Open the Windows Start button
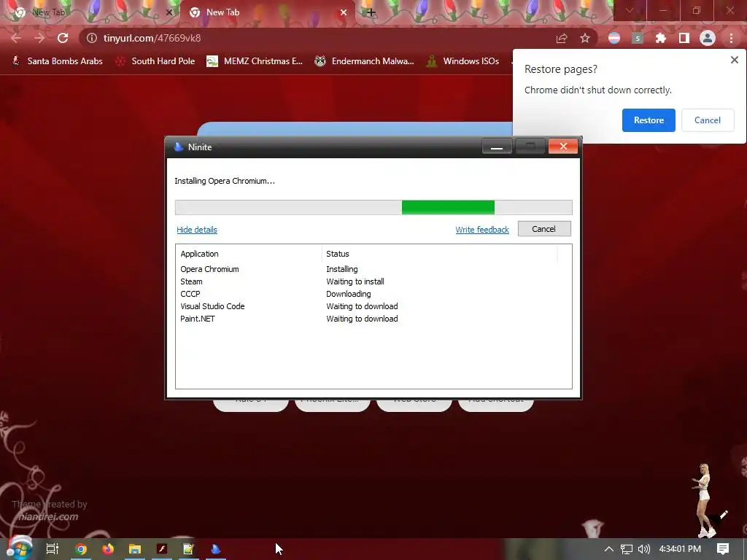The height and width of the screenshot is (560, 747). coord(19,548)
